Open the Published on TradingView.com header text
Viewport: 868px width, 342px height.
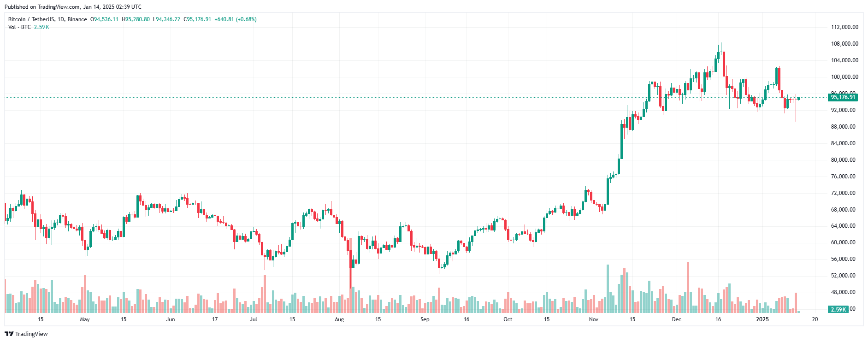coord(73,7)
